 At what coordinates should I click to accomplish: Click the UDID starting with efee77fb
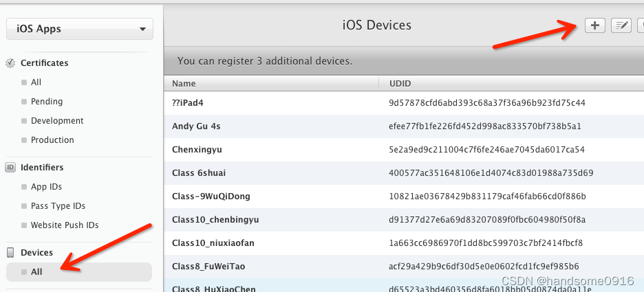click(x=484, y=126)
